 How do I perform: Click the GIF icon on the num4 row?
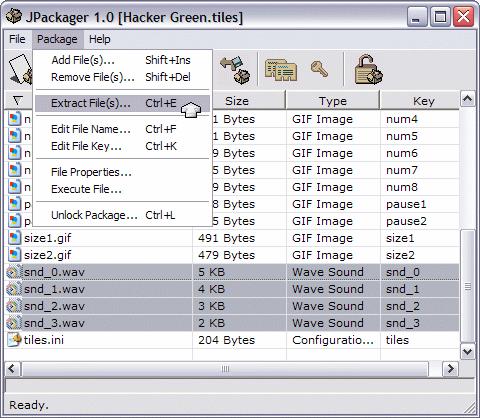pos(14,119)
